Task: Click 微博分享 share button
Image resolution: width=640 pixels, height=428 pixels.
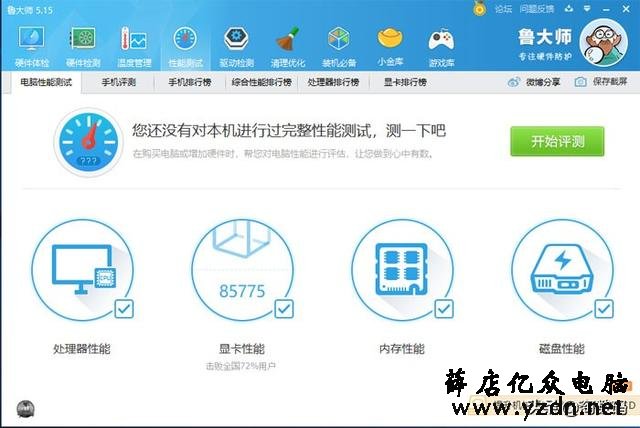Action: point(534,82)
